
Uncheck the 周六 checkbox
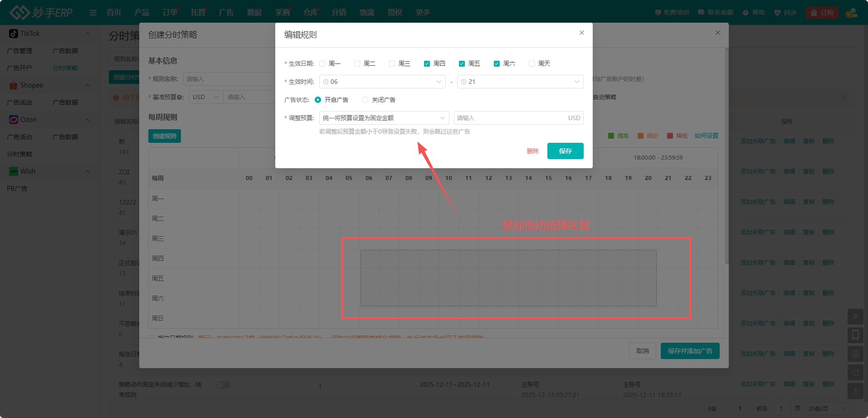point(497,63)
